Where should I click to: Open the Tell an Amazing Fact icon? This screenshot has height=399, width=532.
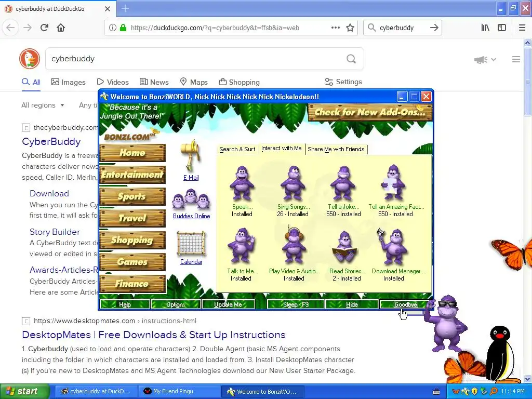(x=393, y=182)
